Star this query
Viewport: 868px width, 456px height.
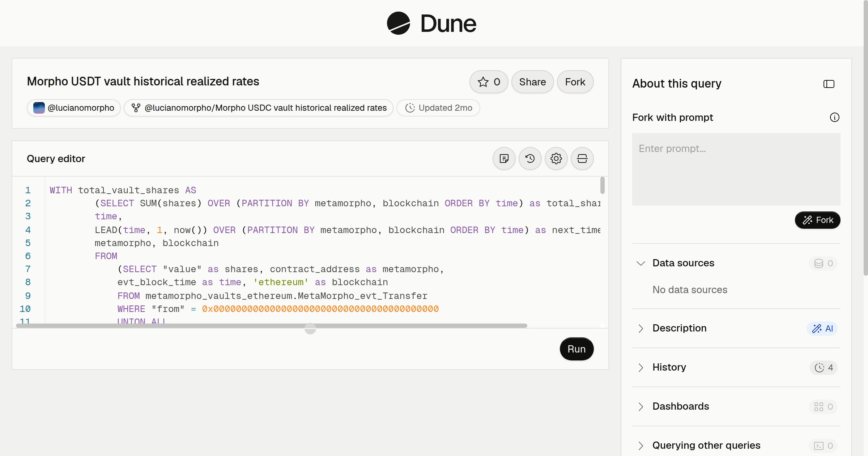(489, 82)
